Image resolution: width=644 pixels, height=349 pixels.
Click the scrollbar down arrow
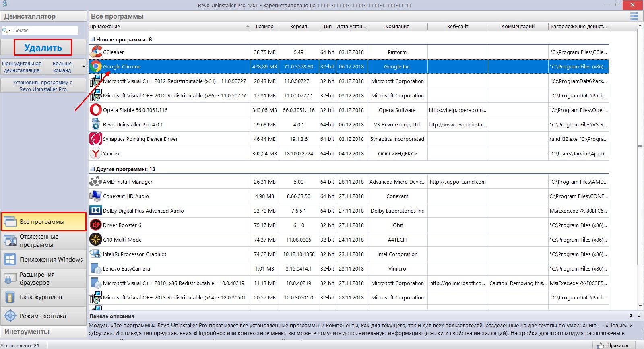point(640,306)
